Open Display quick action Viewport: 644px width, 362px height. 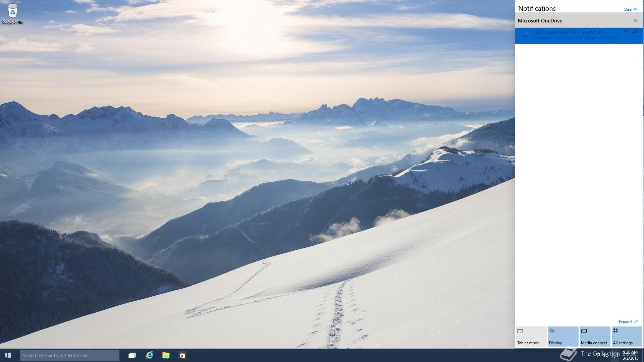563,337
